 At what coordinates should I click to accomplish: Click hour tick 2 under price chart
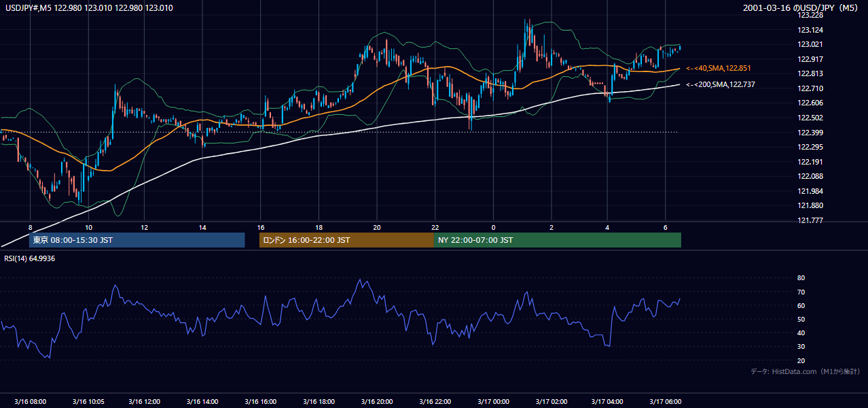tap(551, 228)
